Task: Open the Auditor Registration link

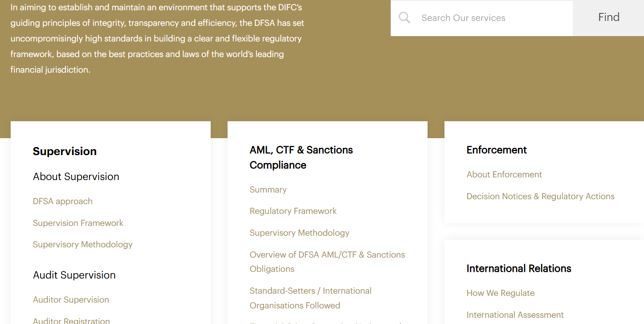Action: pyautogui.click(x=71, y=320)
